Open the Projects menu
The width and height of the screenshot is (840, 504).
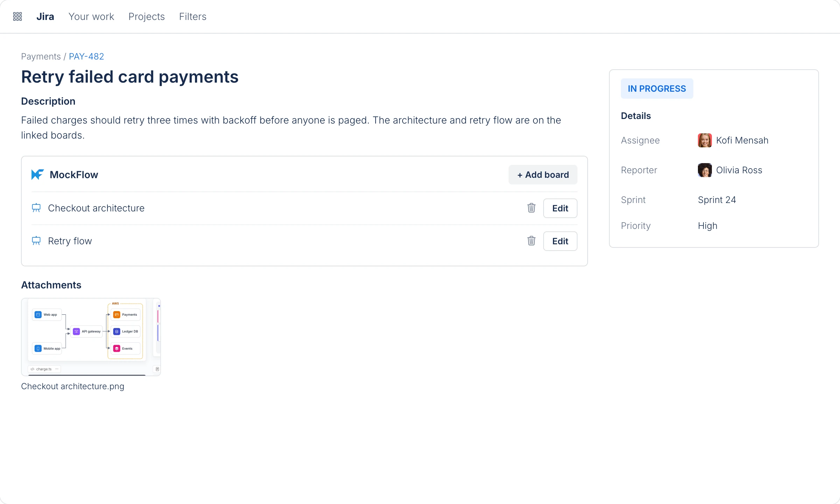(x=147, y=16)
